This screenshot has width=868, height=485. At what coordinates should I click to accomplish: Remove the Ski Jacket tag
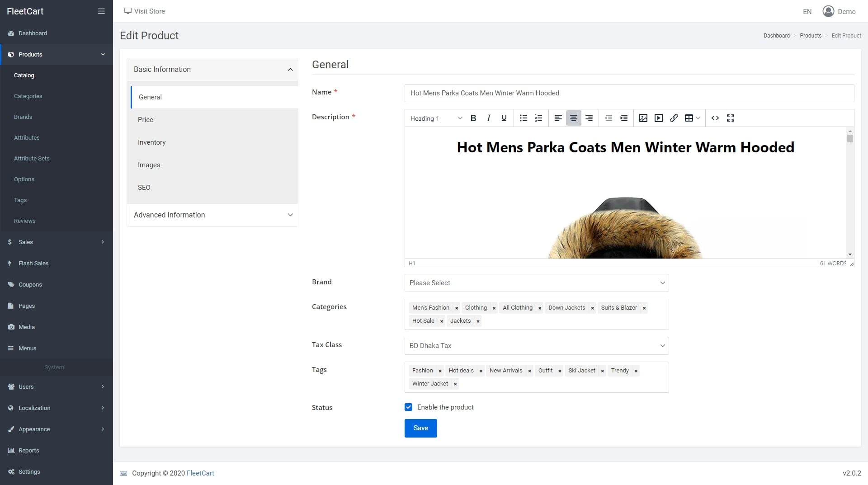(x=602, y=371)
